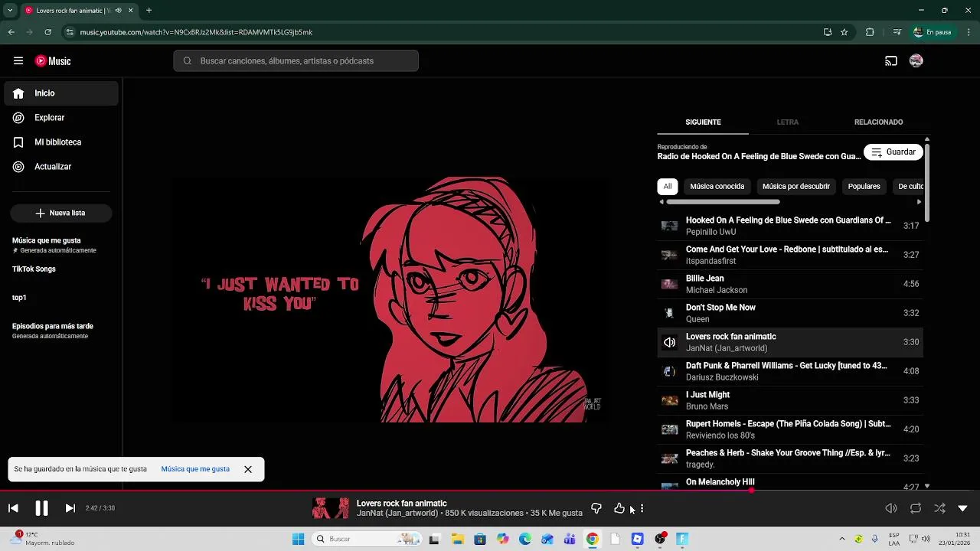The width and height of the screenshot is (980, 551).
Task: Play Come And Get Your Love from queue
Action: pos(790,255)
